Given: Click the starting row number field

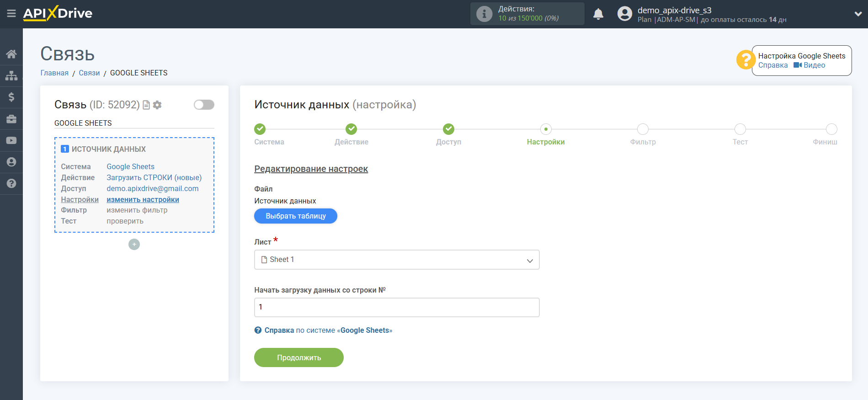Looking at the screenshot, I should 397,307.
